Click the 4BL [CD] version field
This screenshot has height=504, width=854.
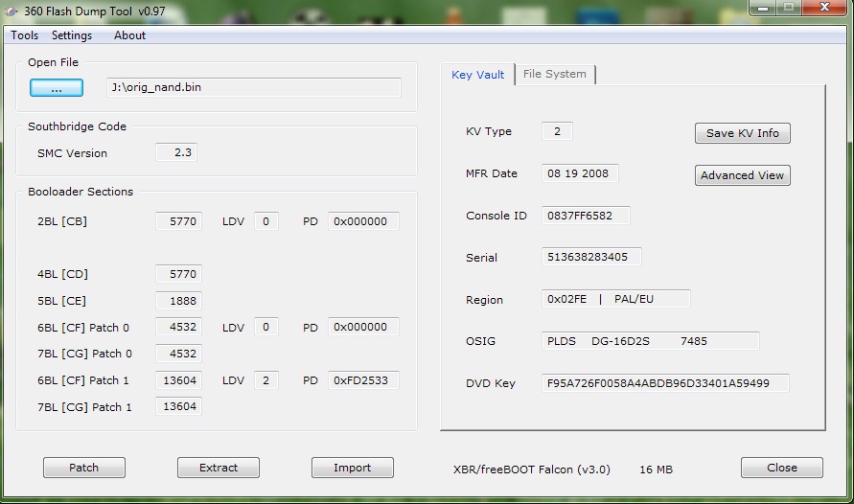click(178, 274)
